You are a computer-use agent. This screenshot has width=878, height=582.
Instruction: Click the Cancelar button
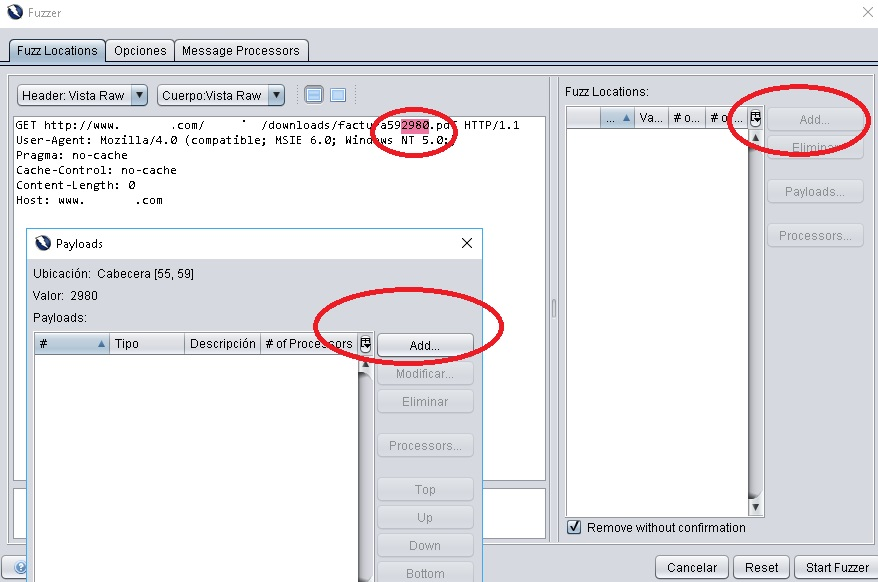pos(692,567)
